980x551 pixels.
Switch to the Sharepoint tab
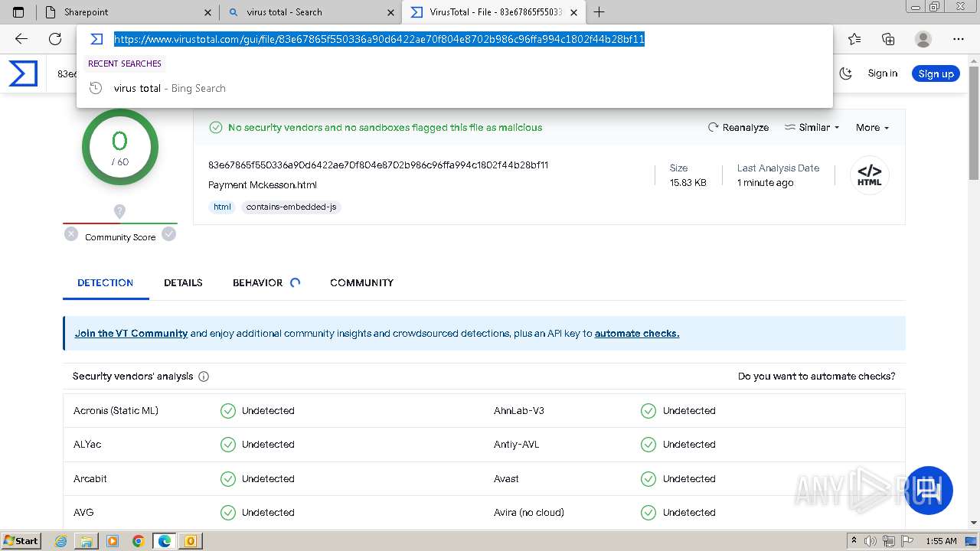(126, 12)
